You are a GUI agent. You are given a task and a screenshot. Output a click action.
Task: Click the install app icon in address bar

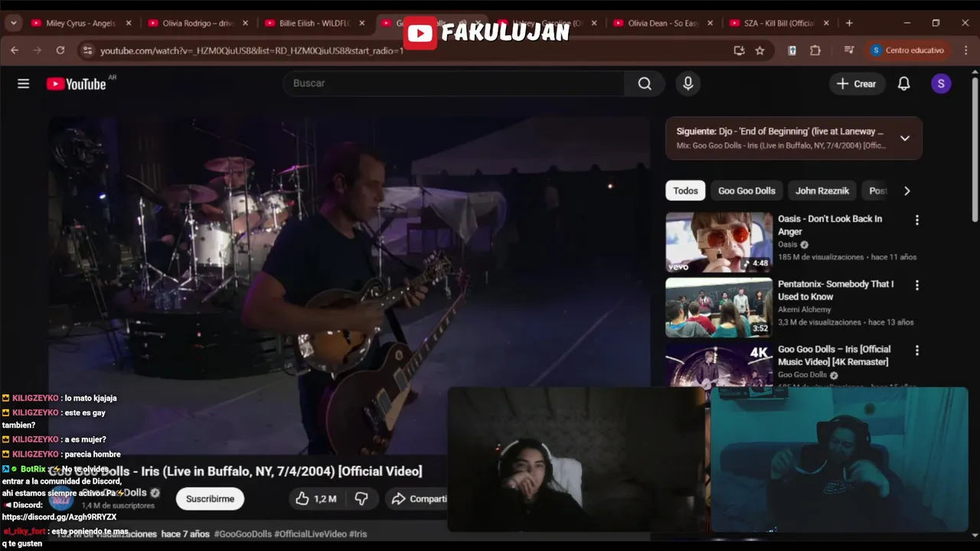click(739, 51)
